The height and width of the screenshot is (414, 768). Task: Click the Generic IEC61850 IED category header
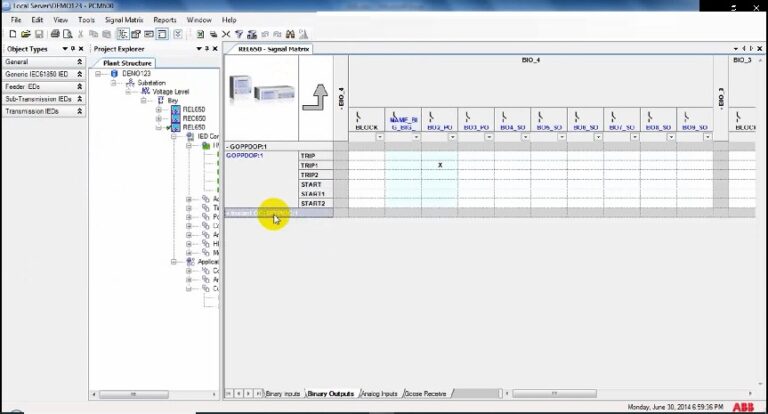(x=44, y=74)
